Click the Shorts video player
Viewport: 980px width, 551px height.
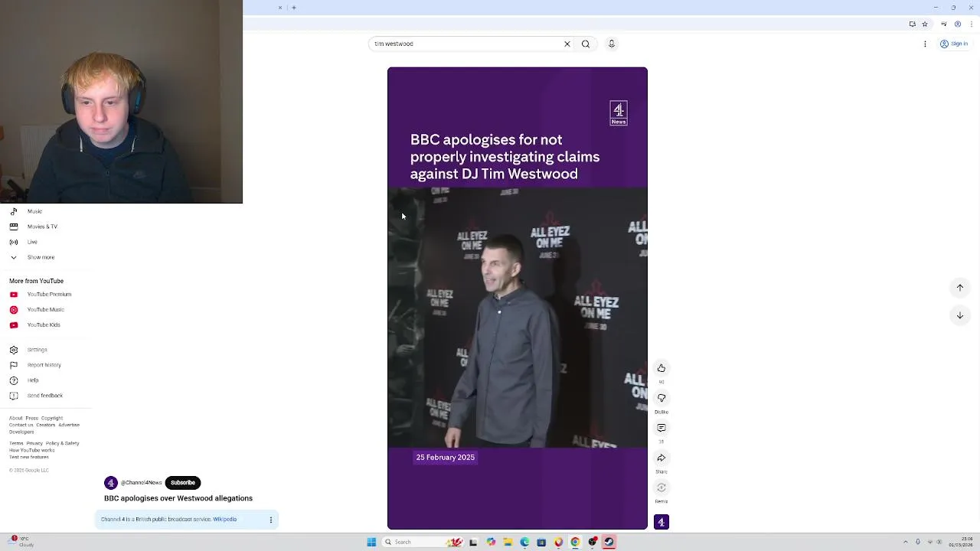(x=518, y=298)
